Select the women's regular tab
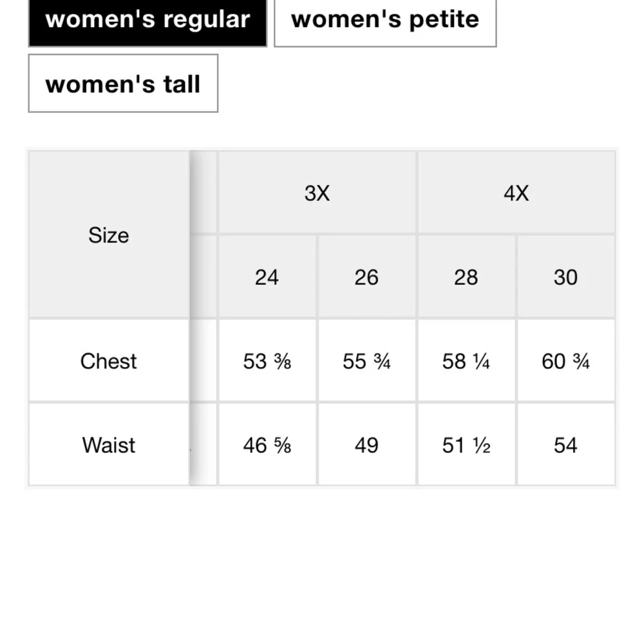Viewport: 644px width, 644px height. [x=147, y=20]
